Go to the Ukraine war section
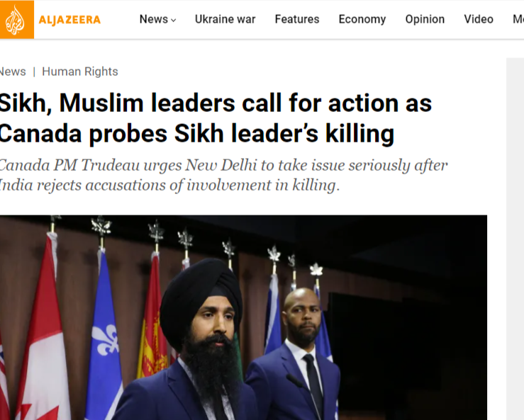524x420 pixels. coord(225,19)
